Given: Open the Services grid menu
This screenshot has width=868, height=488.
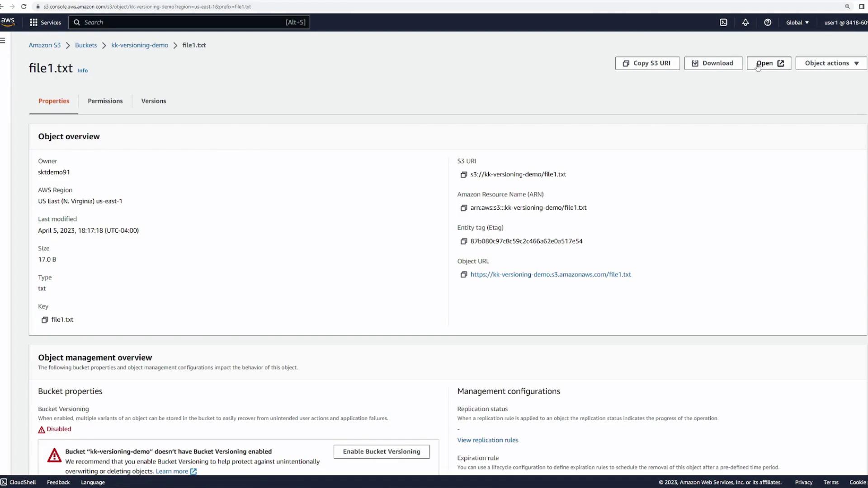Looking at the screenshot, I should [x=45, y=23].
